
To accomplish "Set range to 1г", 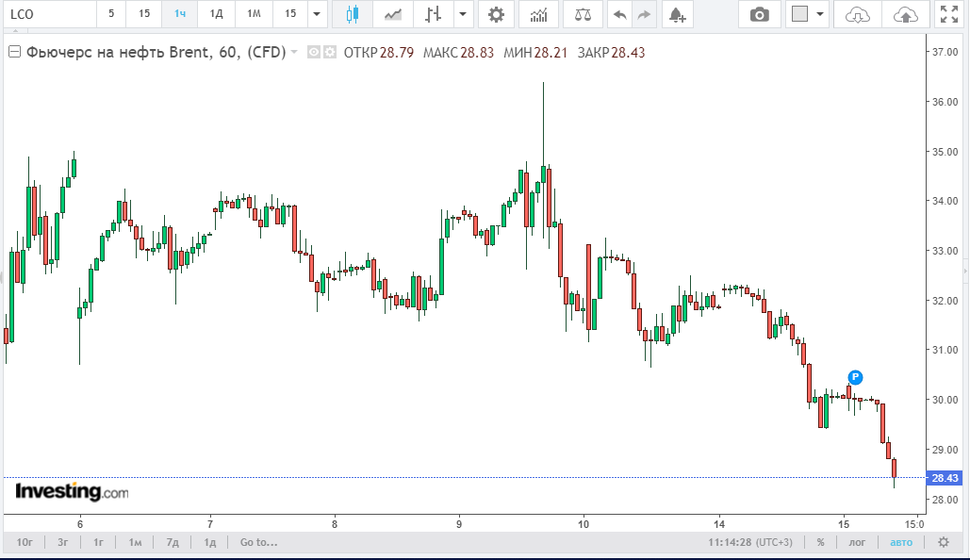I will coord(98,542).
